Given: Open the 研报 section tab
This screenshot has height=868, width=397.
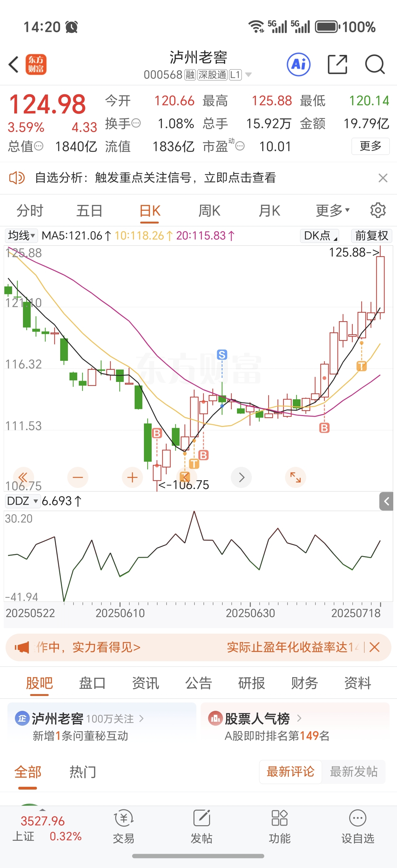Looking at the screenshot, I should [252, 683].
